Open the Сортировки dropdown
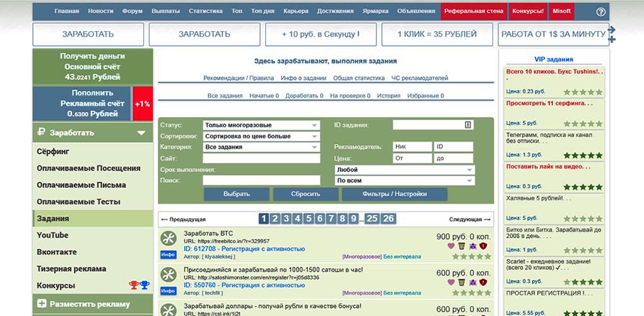 [x=261, y=136]
